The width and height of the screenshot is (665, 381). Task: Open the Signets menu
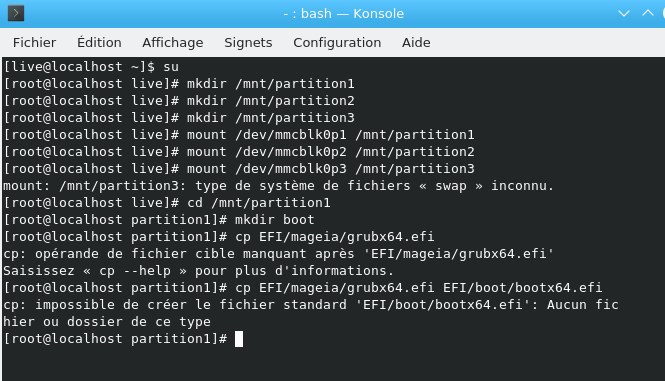click(248, 42)
